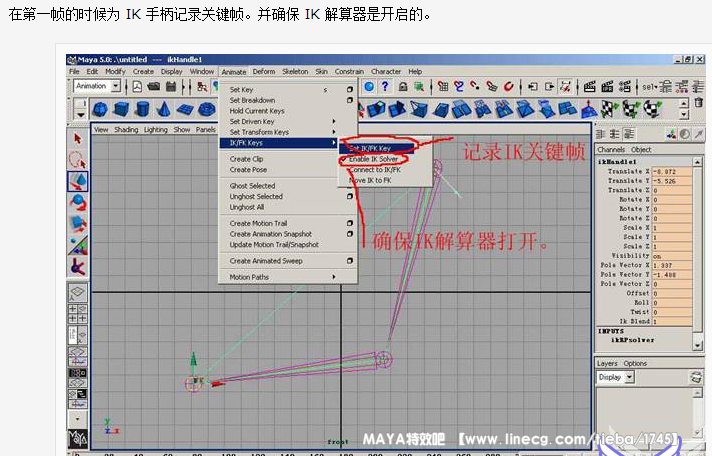Open Create Animated Sweep option box

click(x=350, y=261)
